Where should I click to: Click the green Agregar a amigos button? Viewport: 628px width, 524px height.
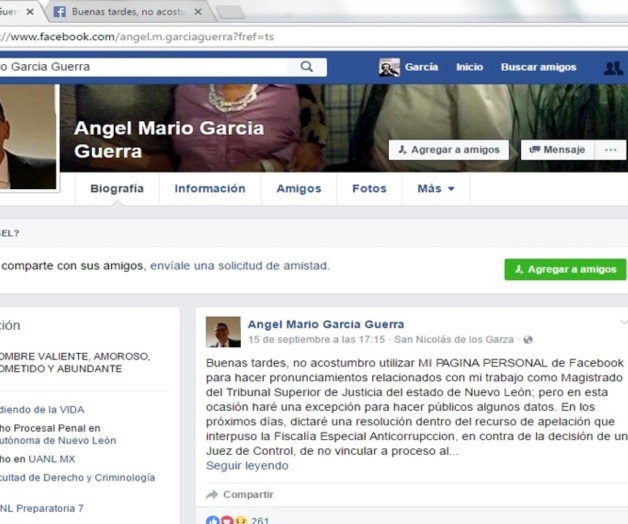[565, 269]
